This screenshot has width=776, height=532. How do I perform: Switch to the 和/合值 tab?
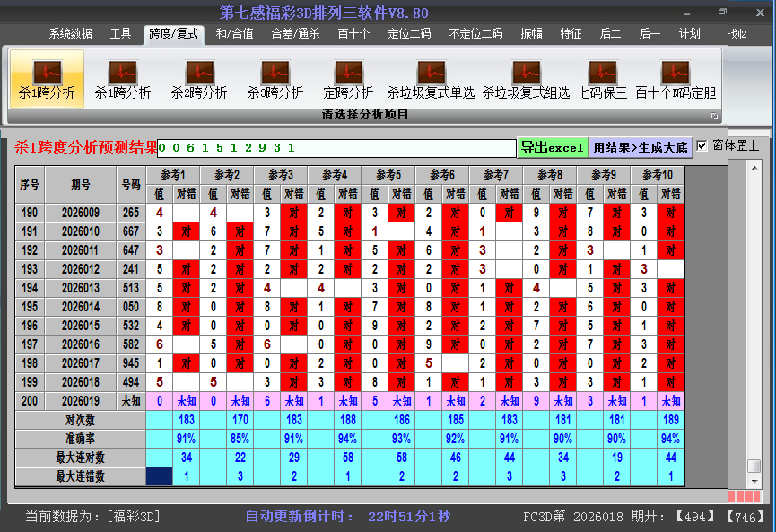click(x=234, y=34)
